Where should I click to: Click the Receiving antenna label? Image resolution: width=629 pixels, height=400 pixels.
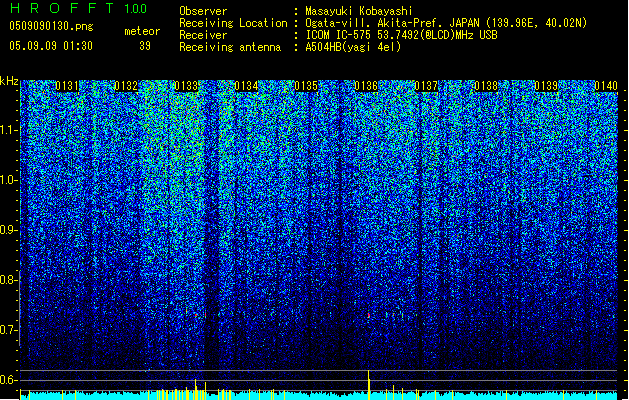coord(230,47)
